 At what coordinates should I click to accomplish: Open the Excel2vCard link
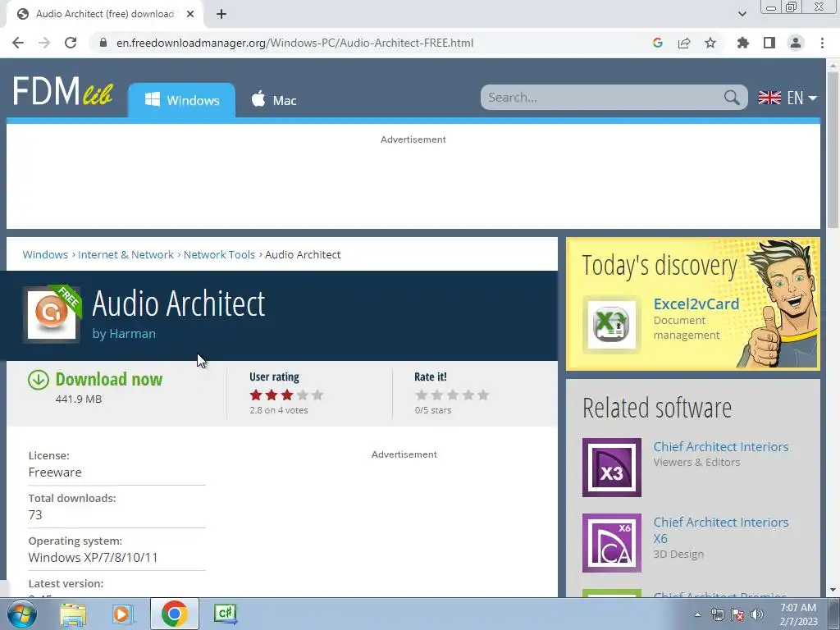(x=696, y=304)
